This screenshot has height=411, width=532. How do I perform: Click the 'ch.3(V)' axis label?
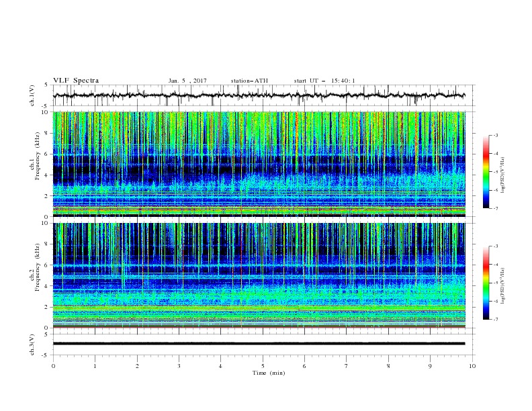coord(32,345)
